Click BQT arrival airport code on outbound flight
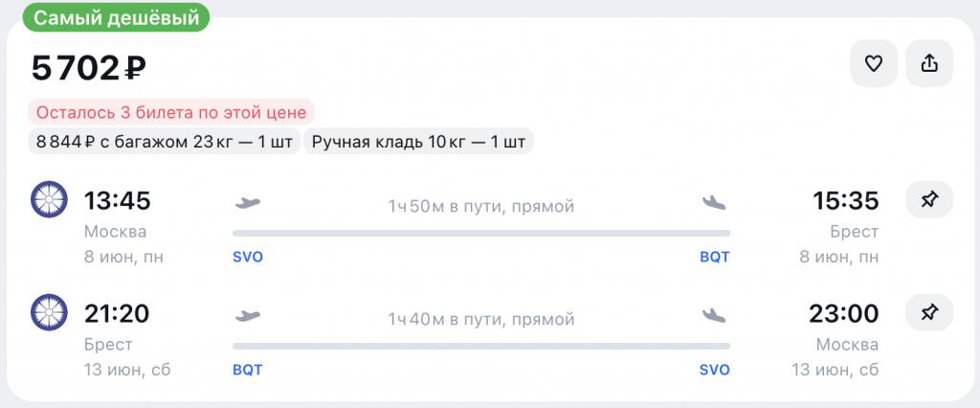This screenshot has width=980, height=408. tap(714, 258)
